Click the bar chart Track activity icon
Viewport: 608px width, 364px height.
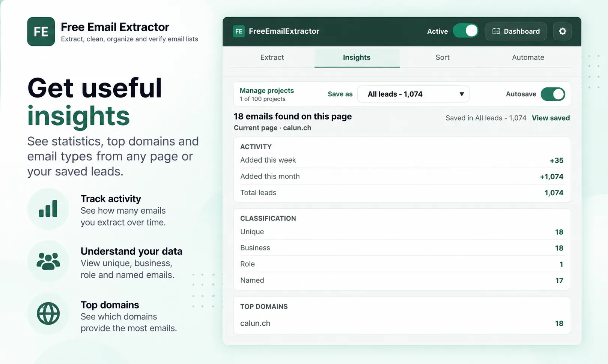[48, 209]
